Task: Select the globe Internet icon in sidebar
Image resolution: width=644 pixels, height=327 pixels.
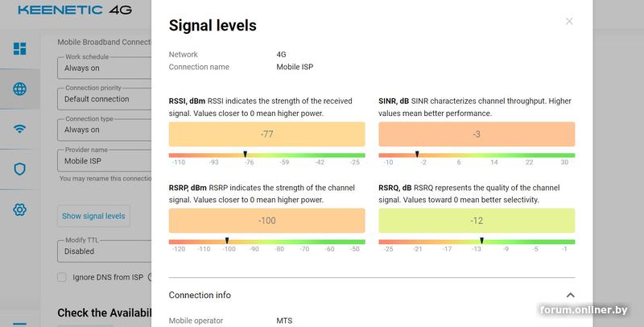Action: click(19, 89)
